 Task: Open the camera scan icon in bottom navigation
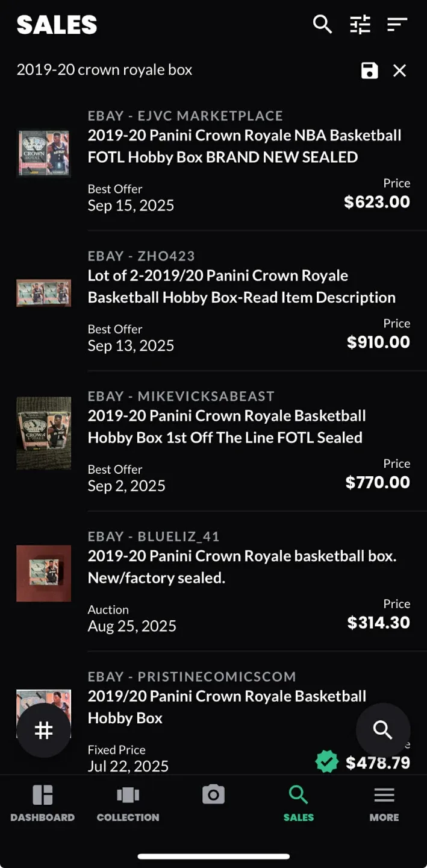tap(213, 795)
